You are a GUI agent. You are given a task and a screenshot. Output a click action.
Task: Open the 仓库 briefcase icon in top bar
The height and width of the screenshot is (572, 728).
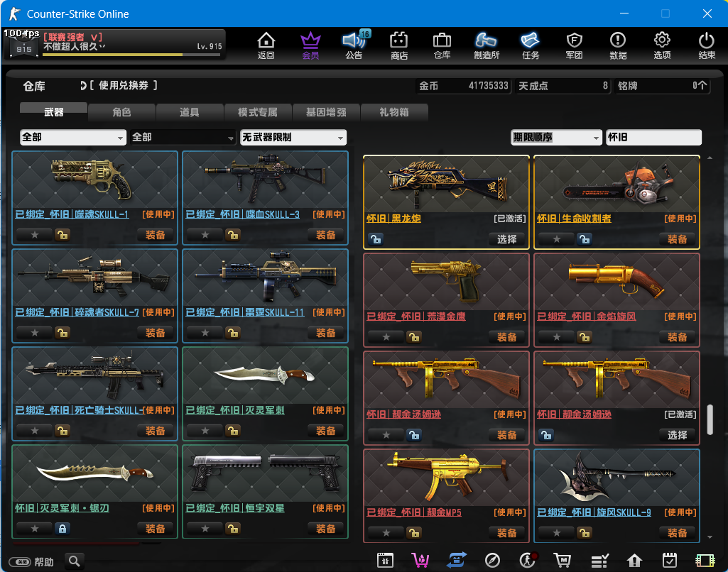442,45
